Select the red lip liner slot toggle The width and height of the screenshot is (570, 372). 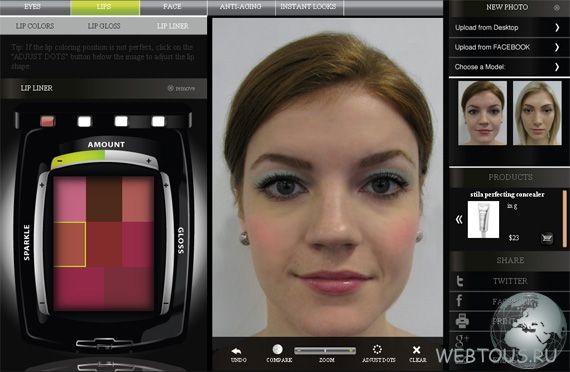(x=48, y=121)
